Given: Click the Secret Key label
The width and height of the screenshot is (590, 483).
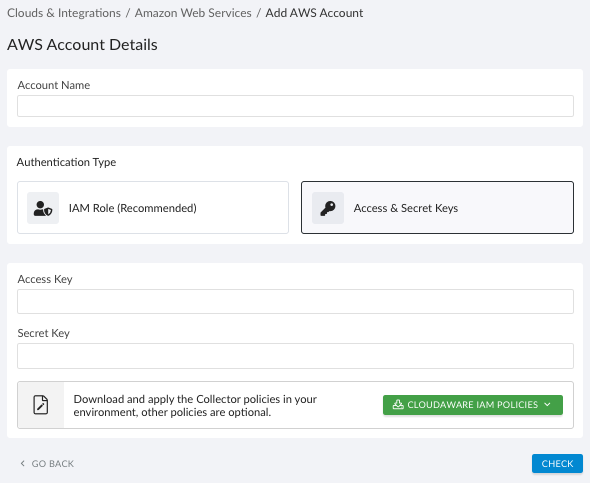Looking at the screenshot, I should (44, 333).
